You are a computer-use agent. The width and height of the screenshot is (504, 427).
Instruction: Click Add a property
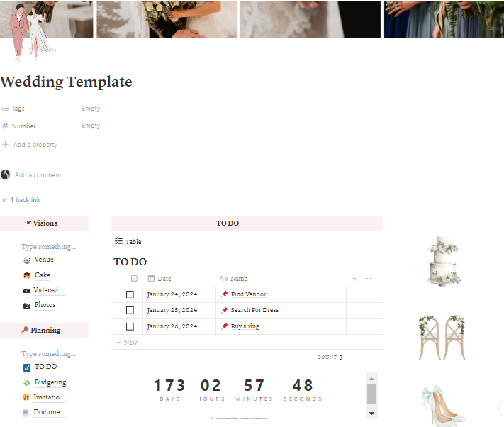click(x=35, y=145)
